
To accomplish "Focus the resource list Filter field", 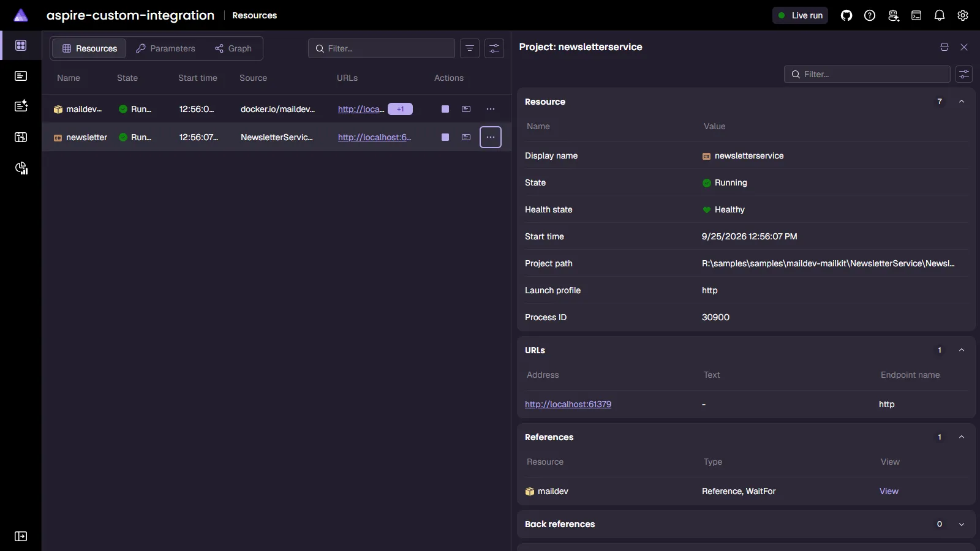I will point(382,48).
